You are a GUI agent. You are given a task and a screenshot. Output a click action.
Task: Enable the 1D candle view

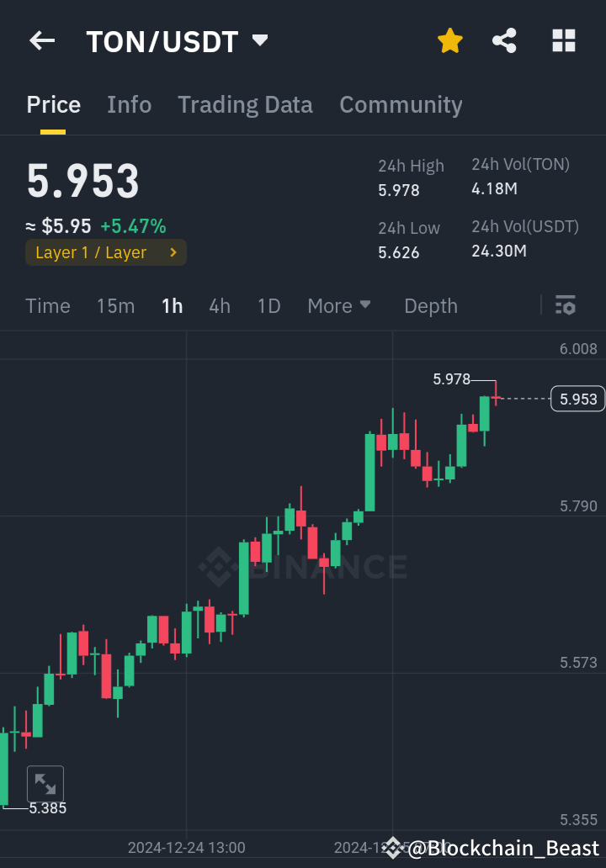coord(268,305)
